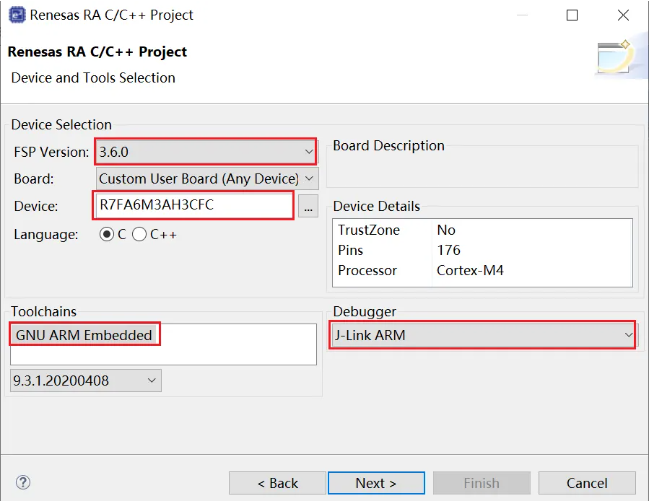Image resolution: width=649 pixels, height=501 pixels.
Task: Click the Pins row showing 176
Action: 482,250
